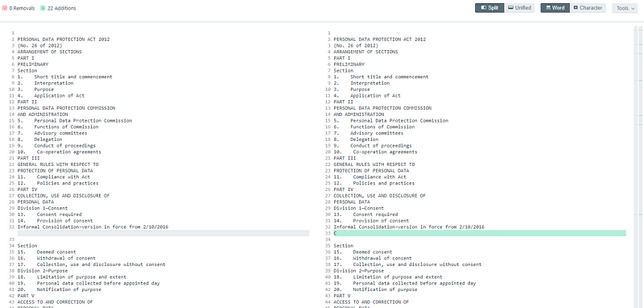Click 'Advisory committees' in left pane

[61, 133]
